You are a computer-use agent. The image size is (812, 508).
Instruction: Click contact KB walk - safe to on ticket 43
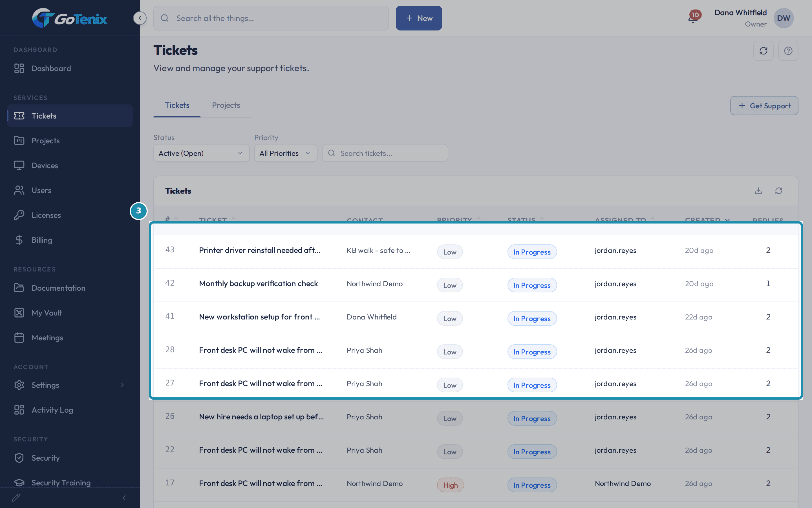click(378, 250)
